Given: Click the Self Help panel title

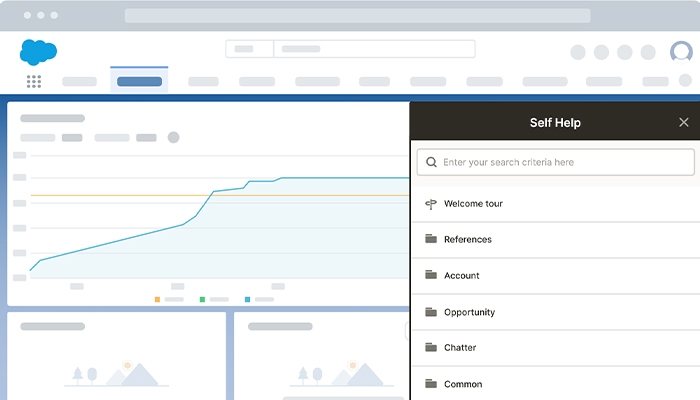Looking at the screenshot, I should (555, 122).
